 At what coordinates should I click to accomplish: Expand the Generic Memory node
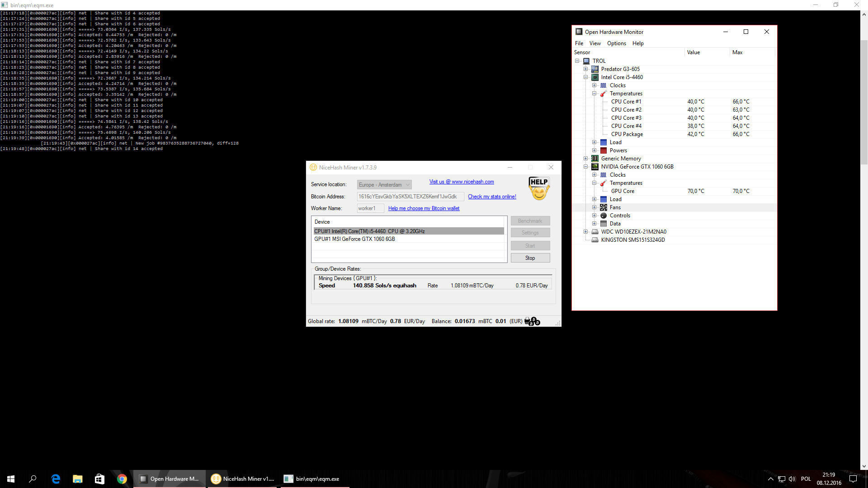click(x=586, y=159)
